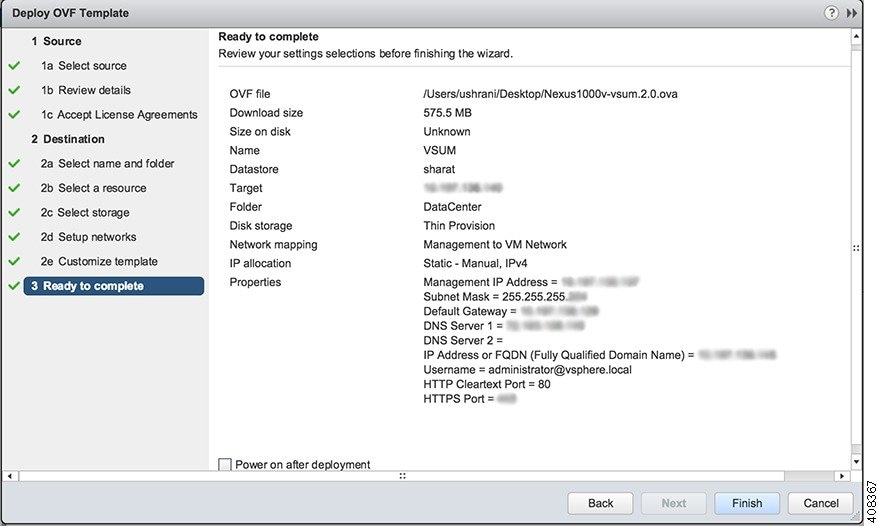Viewport: 878px width, 526px height.
Task: Click horizontal scrollbar right arrow
Action: click(x=842, y=476)
